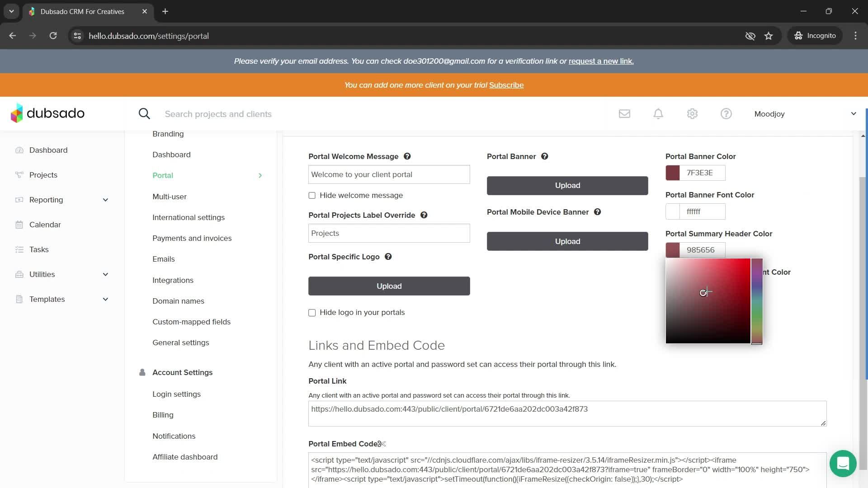
Task: Reload the page
Action: pos(53,36)
